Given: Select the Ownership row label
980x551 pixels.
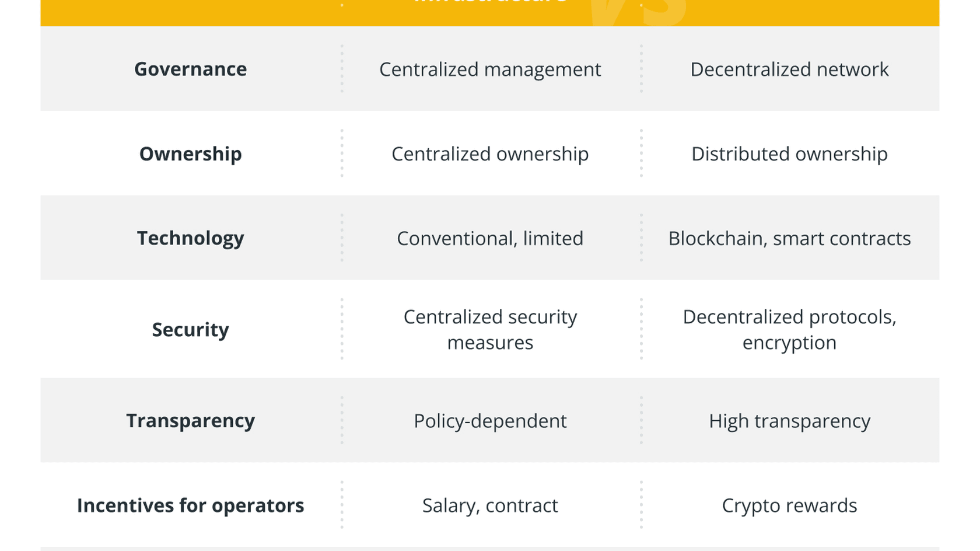Looking at the screenshot, I should click(190, 154).
